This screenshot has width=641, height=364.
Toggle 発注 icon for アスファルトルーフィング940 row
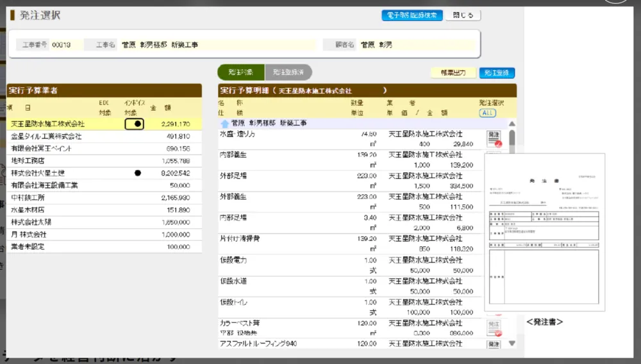494,344
